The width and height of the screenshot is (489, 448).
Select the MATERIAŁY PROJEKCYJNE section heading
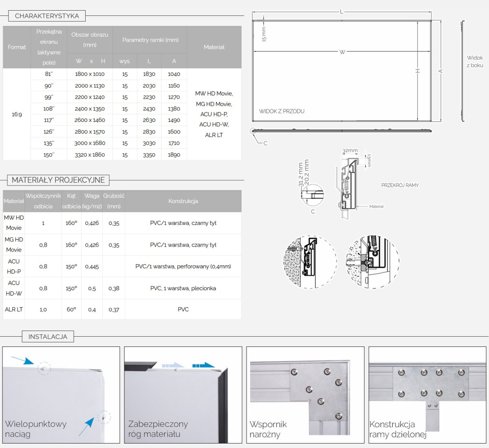tap(58, 180)
